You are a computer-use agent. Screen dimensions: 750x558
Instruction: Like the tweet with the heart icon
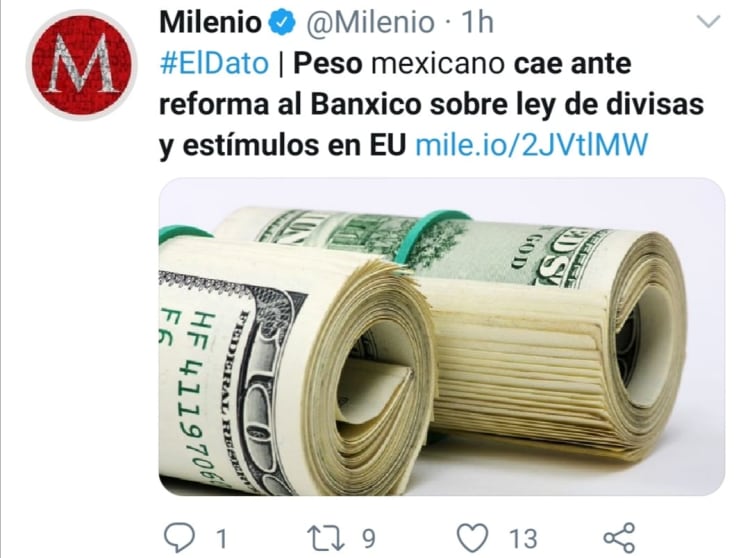[473, 538]
